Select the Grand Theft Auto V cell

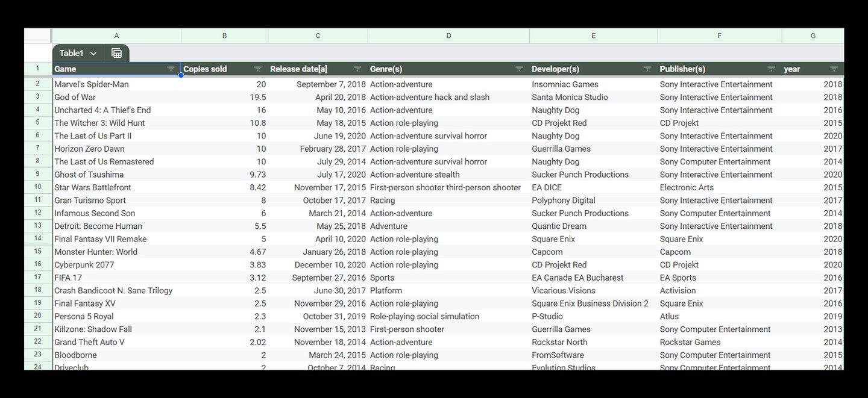coord(116,342)
